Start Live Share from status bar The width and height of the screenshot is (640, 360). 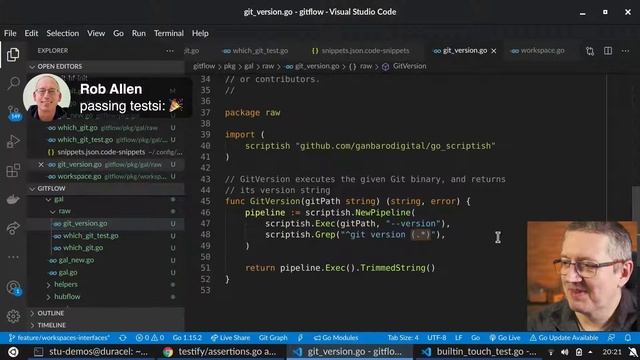coord(230,338)
